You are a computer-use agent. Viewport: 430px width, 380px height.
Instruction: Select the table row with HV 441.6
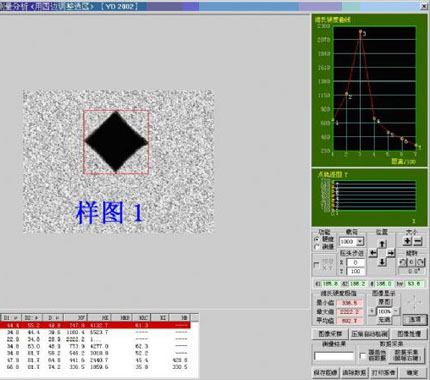coord(95,360)
